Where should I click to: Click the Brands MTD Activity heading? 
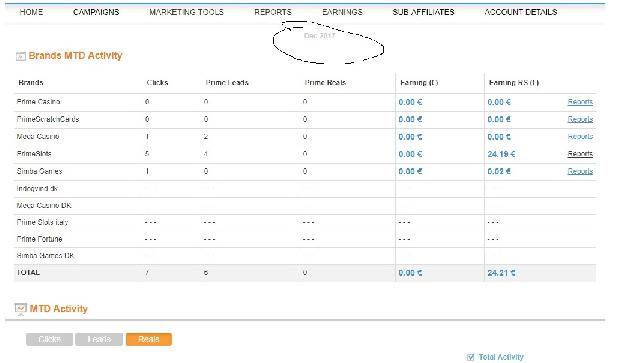[x=76, y=56]
